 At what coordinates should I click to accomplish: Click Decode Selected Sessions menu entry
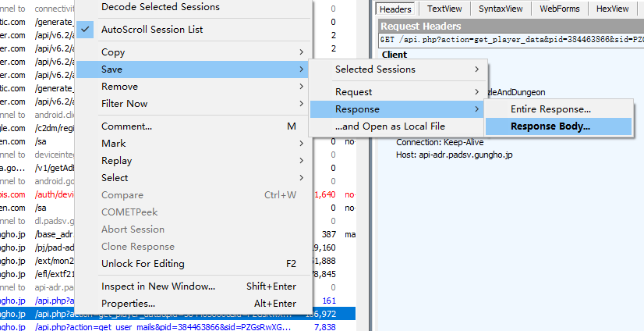[160, 7]
